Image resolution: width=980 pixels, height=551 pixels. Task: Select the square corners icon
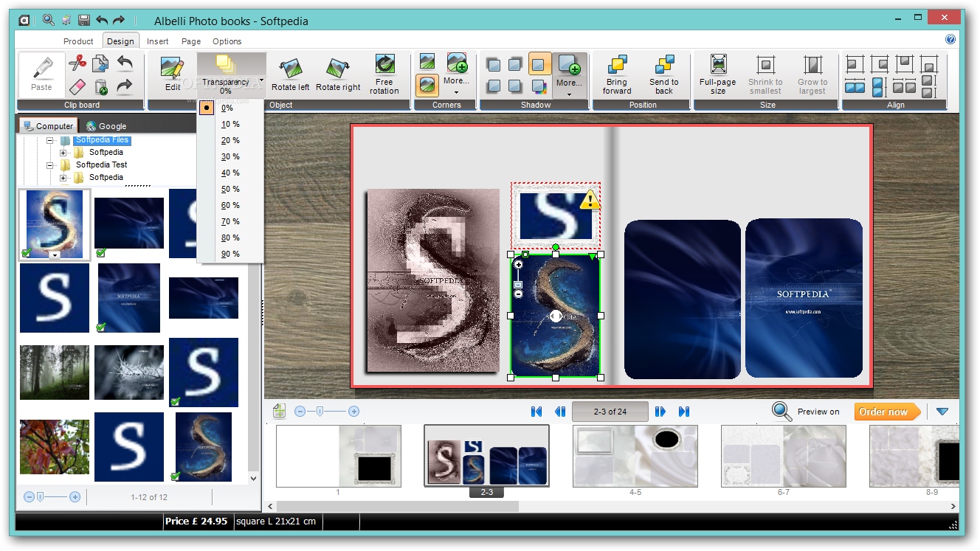point(427,61)
